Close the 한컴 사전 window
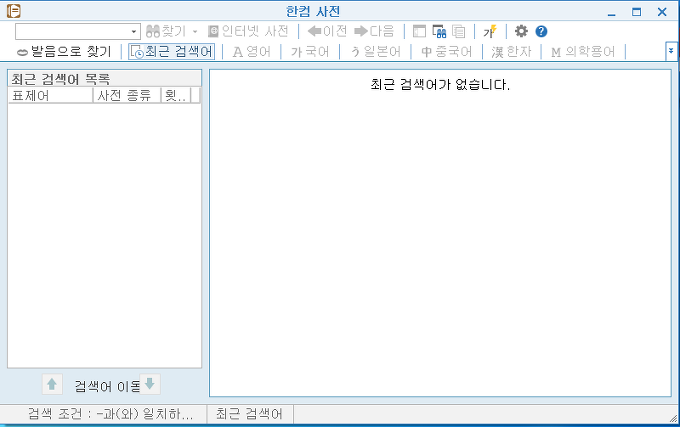 [662, 12]
